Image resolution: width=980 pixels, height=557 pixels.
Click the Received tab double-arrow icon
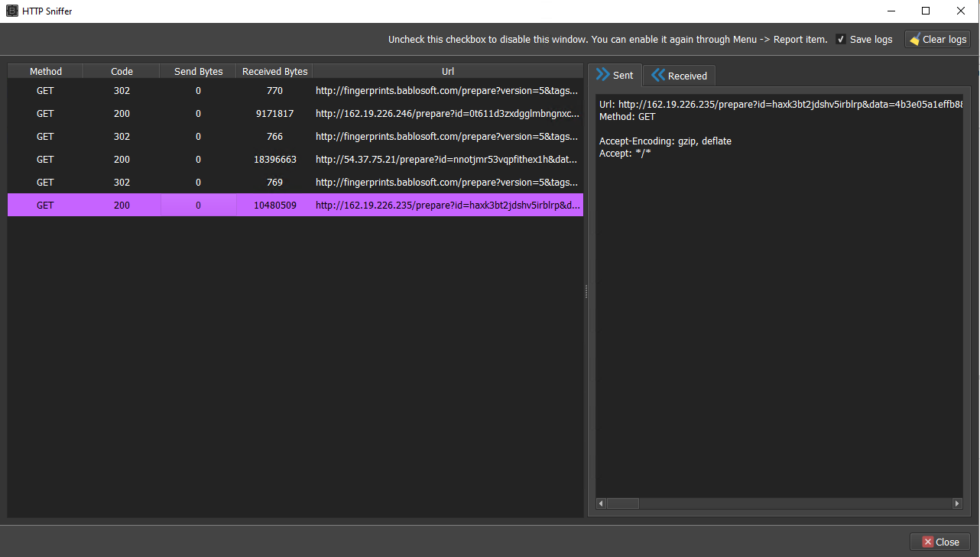pos(657,75)
